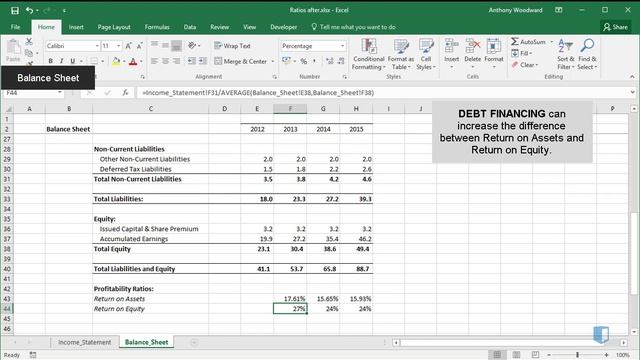Cut selection with scissors icon
The width and height of the screenshot is (640, 360).
[x=29, y=41]
